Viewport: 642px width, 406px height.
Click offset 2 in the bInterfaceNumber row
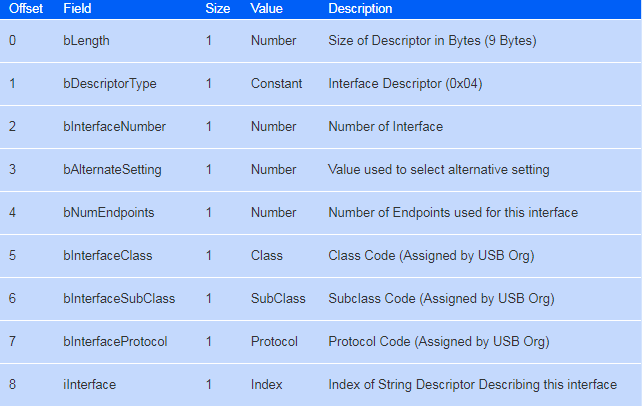[13, 127]
